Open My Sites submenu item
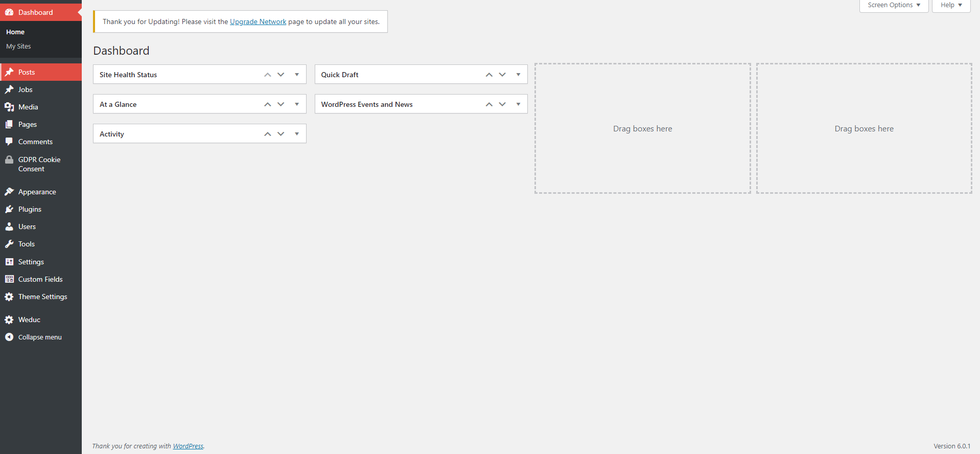Viewport: 980px width, 454px height. point(18,46)
